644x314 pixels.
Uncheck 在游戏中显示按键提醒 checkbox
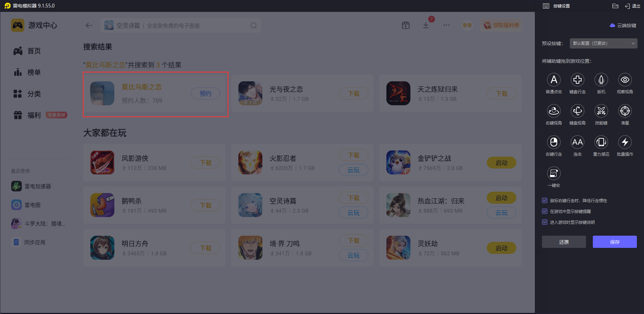545,211
